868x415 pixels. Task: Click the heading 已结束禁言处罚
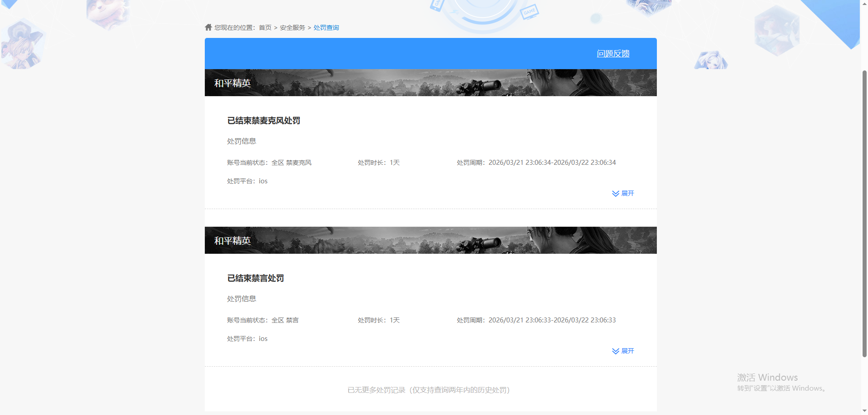[x=255, y=278]
